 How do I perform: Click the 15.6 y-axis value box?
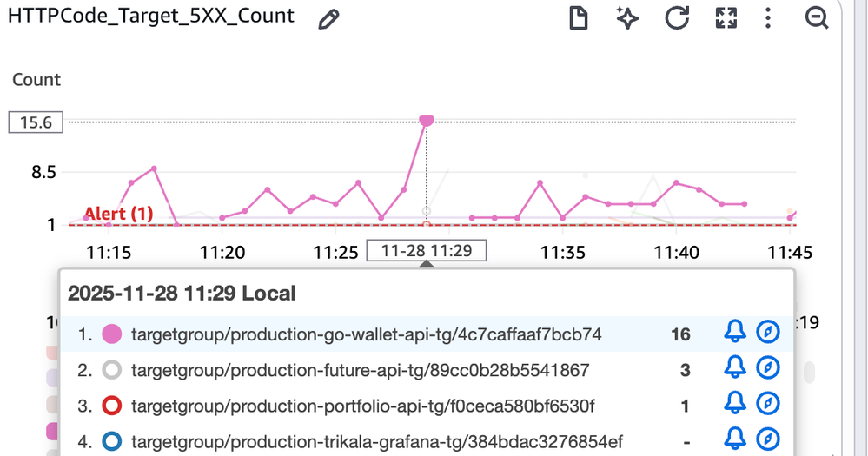click(x=36, y=122)
